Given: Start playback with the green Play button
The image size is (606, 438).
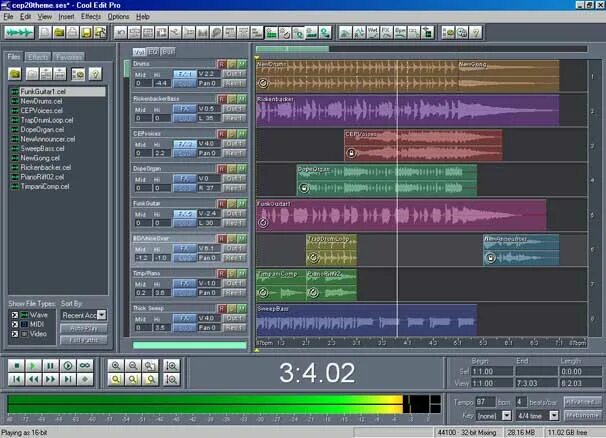Looking at the screenshot, I should pos(34,365).
